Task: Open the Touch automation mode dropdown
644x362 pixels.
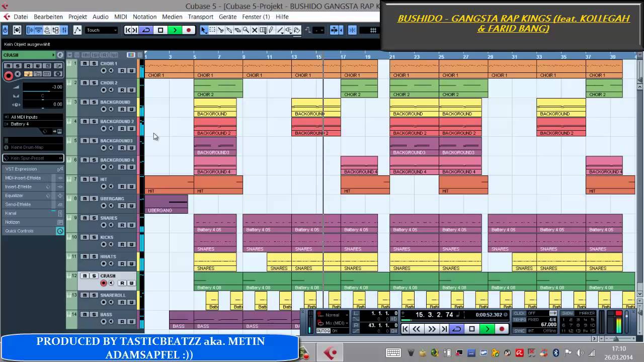Action: pos(101,30)
